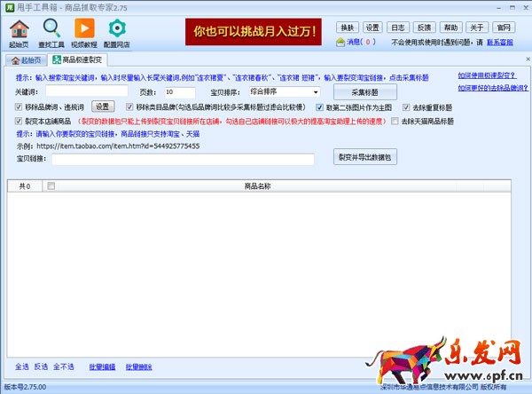This screenshot has width=532, height=394.
Task: Enable 移除品牌词、违规词 checkbox
Action: point(19,106)
